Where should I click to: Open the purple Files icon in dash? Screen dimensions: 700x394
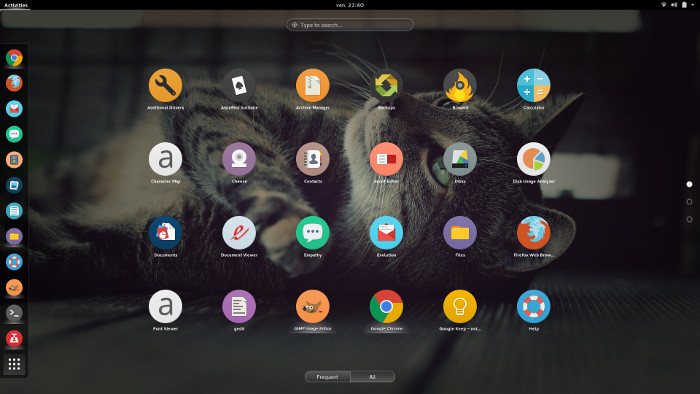coord(14,236)
